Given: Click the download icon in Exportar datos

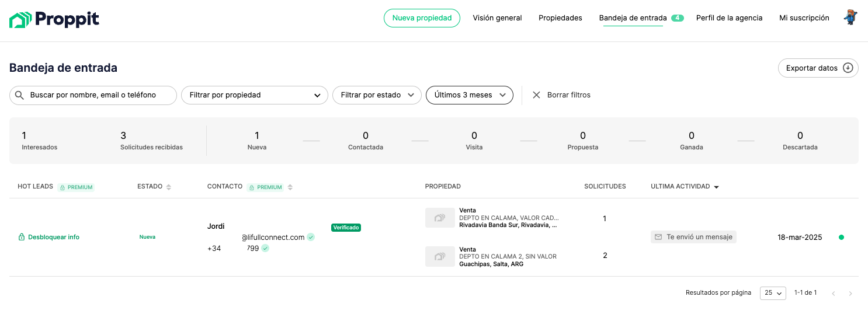Looking at the screenshot, I should click(x=848, y=68).
